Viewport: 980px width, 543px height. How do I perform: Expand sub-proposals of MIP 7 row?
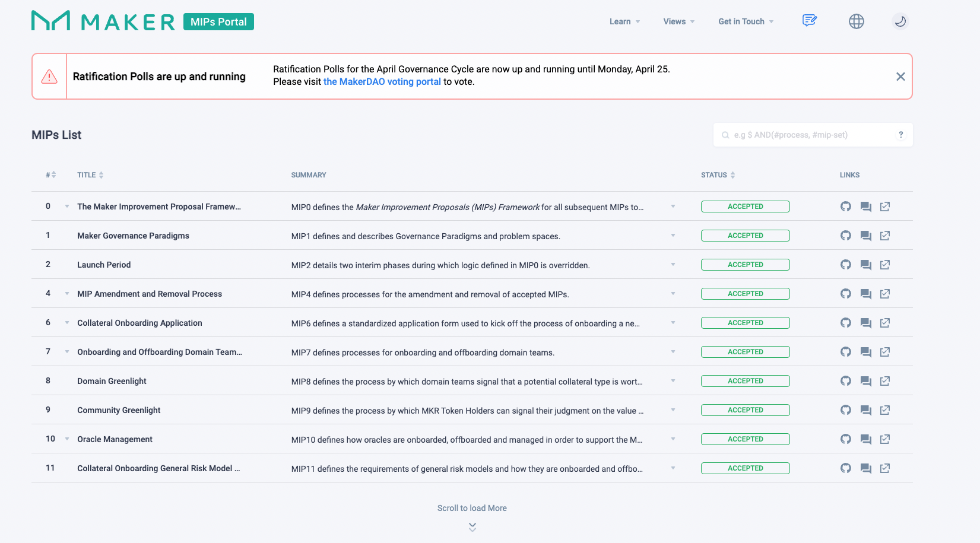67,352
